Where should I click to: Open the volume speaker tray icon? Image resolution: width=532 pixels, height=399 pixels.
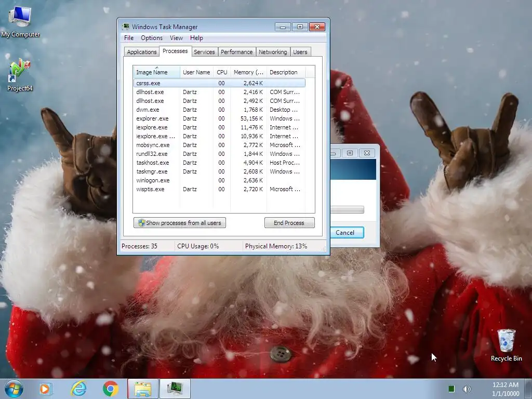(x=467, y=389)
